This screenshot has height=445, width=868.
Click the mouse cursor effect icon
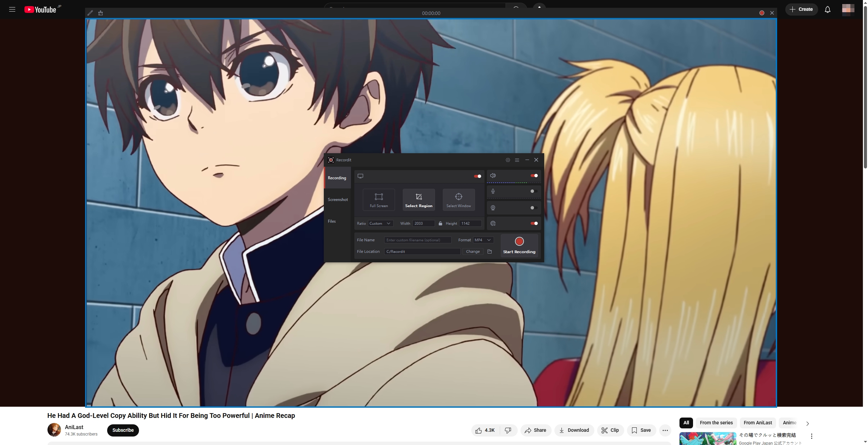[493, 223]
